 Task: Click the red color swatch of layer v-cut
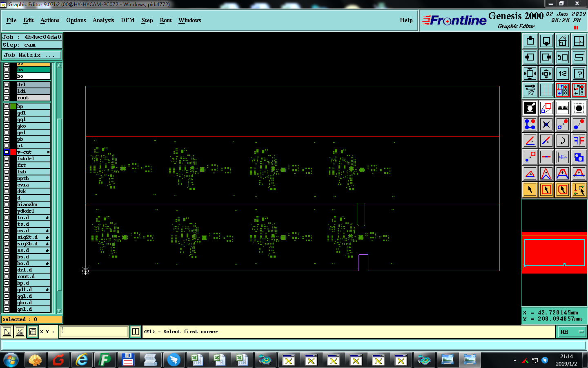click(13, 152)
